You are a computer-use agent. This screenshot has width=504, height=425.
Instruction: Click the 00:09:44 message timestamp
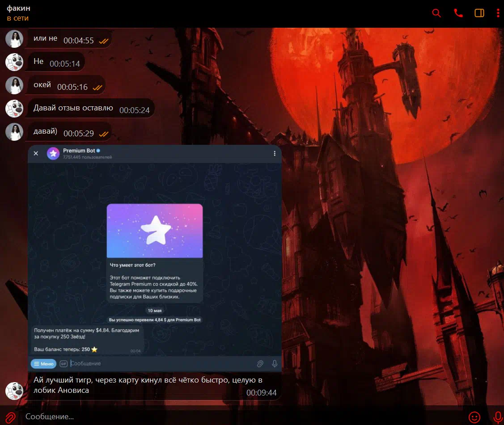pos(261,392)
